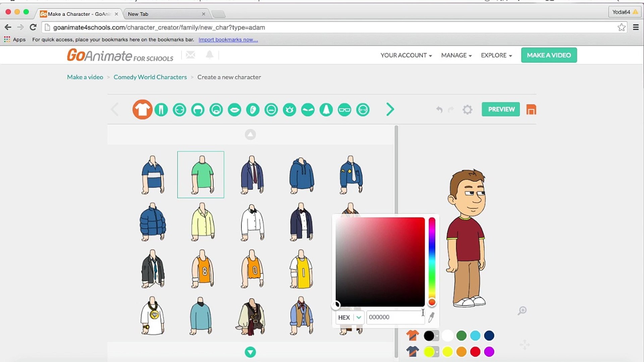Select the ear category icon
Viewport: 644px width, 362px height.
(253, 110)
